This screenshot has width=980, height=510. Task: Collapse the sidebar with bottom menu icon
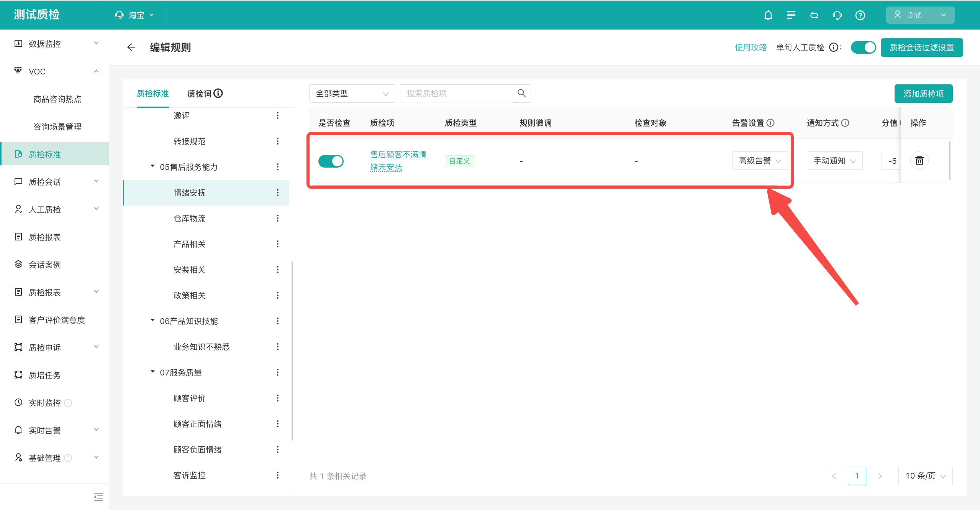point(98,497)
